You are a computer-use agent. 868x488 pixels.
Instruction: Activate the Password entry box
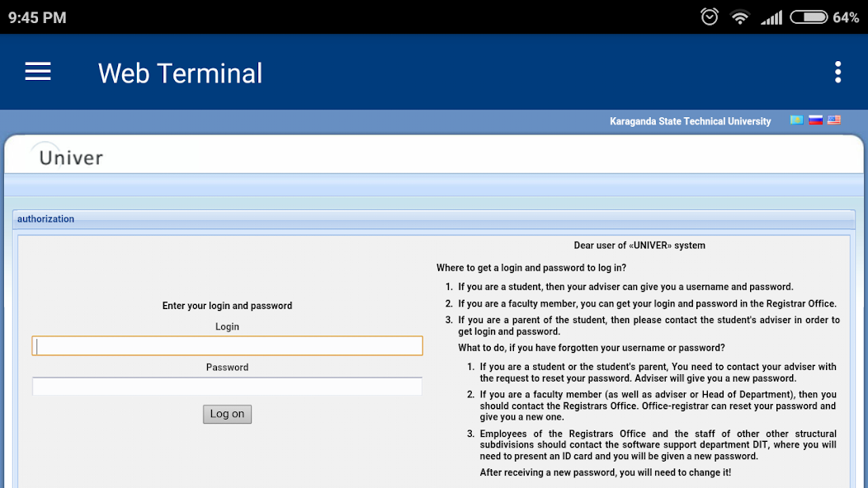227,386
